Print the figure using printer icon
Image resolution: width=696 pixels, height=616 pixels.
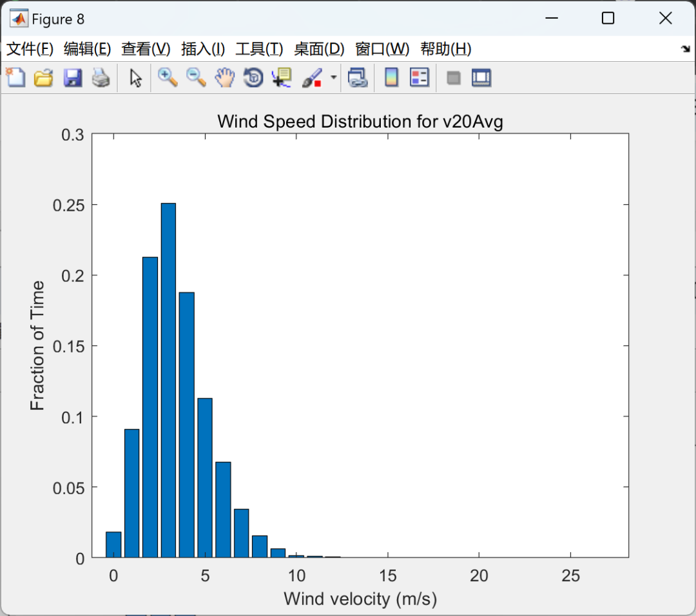click(x=101, y=78)
